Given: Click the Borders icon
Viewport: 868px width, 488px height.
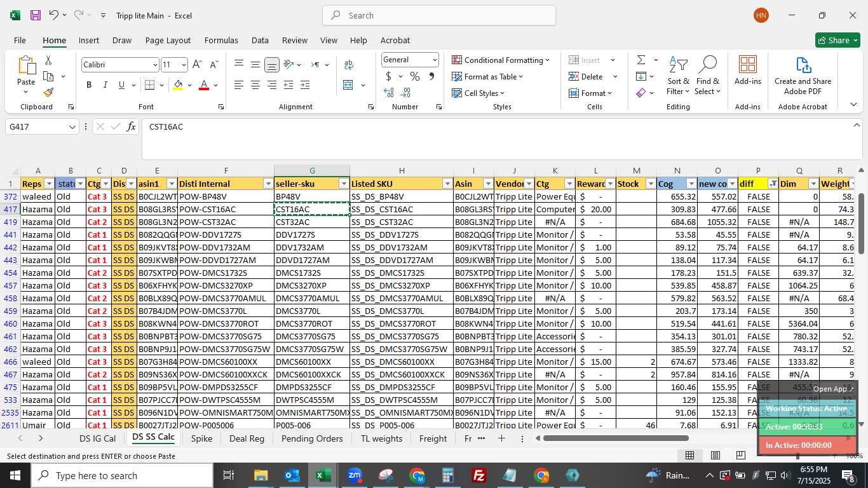Looking at the screenshot, I should click(x=149, y=85).
